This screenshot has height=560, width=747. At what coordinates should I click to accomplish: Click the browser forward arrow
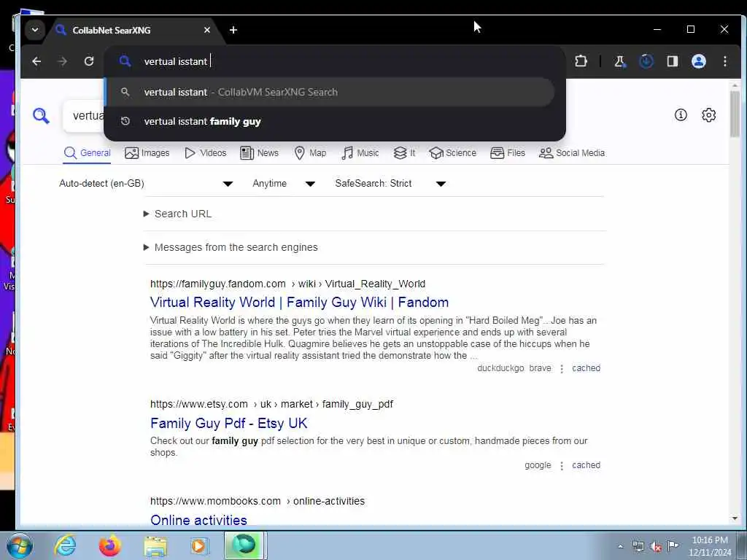pos(63,61)
